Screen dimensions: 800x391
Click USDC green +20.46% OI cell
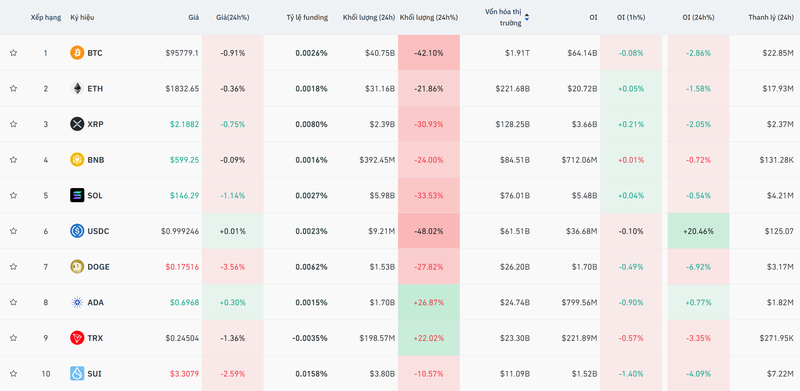tap(698, 231)
